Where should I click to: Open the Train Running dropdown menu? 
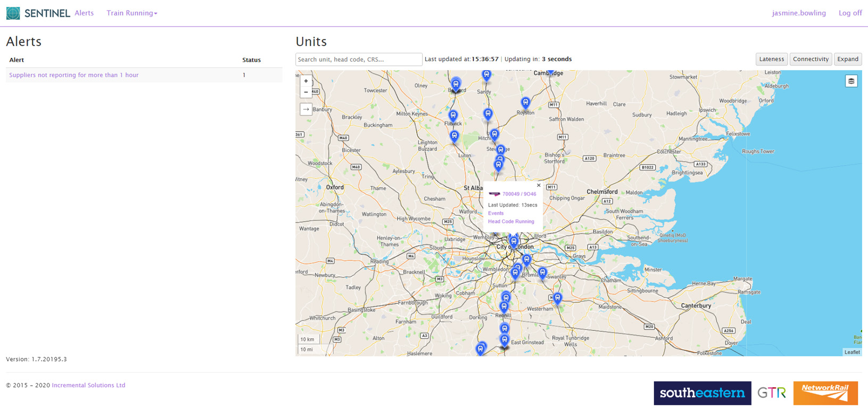tap(131, 13)
